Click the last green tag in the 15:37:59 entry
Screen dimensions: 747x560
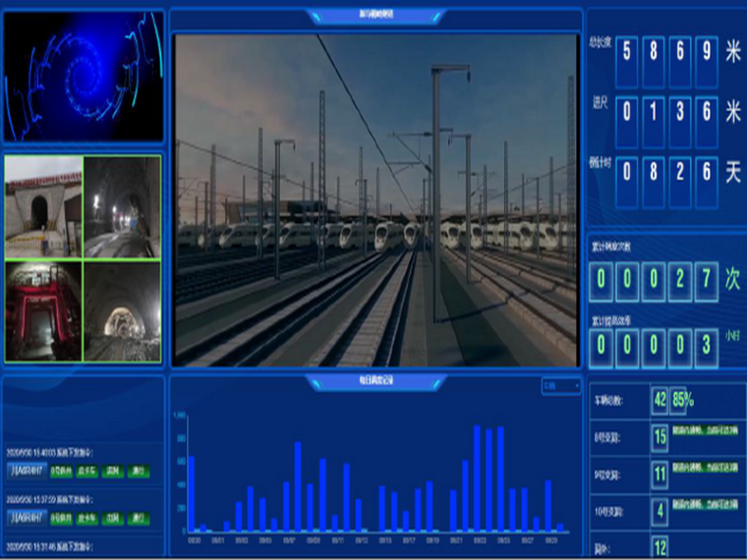click(139, 517)
